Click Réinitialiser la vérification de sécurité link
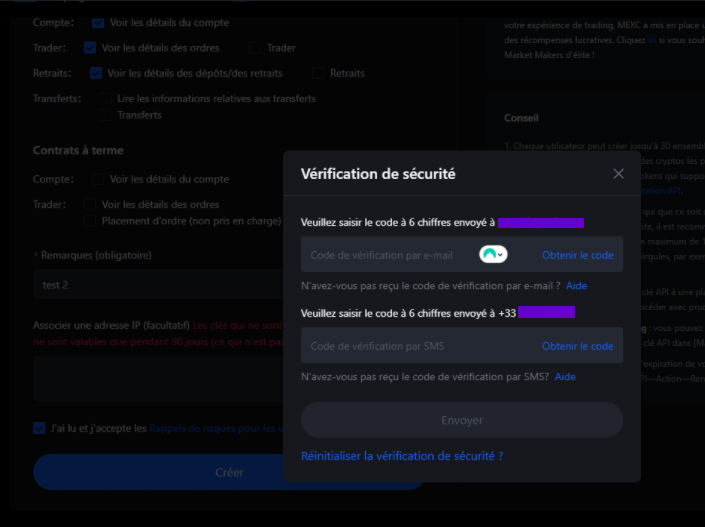 point(401,456)
